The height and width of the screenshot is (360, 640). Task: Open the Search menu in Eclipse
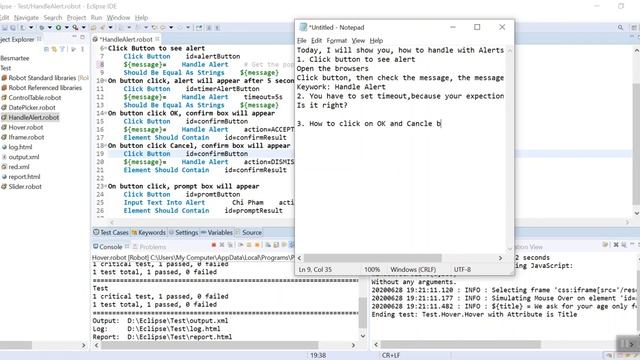[x=53, y=18]
